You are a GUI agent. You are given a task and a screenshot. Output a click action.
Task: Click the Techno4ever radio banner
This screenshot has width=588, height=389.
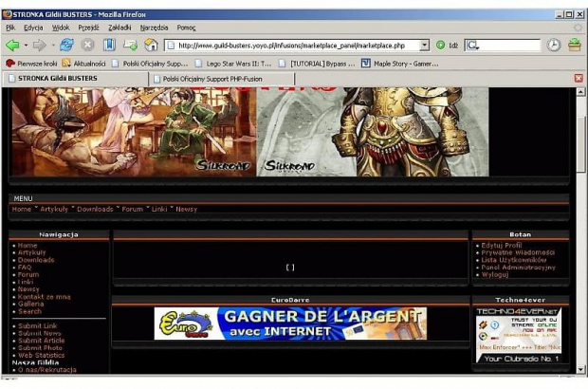[519, 335]
